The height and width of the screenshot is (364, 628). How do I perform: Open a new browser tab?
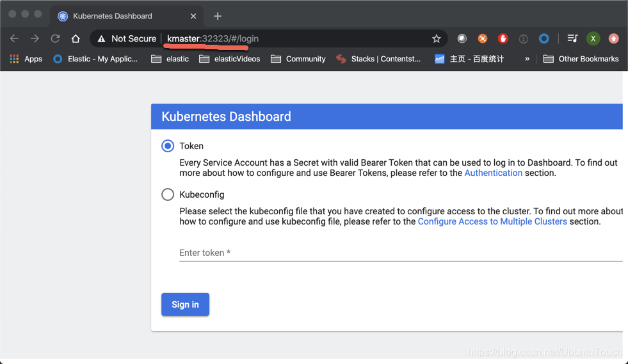tap(218, 16)
